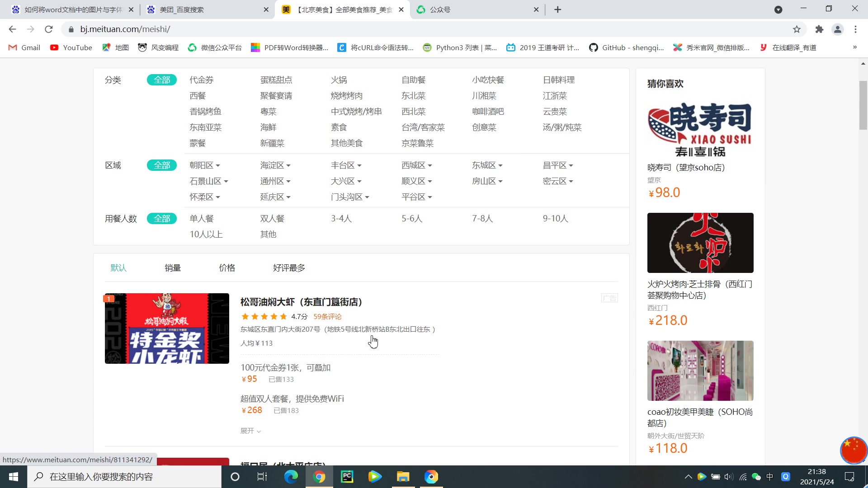Select 全部 in 分类 filter
Image resolution: width=868 pixels, height=488 pixels.
(x=162, y=80)
